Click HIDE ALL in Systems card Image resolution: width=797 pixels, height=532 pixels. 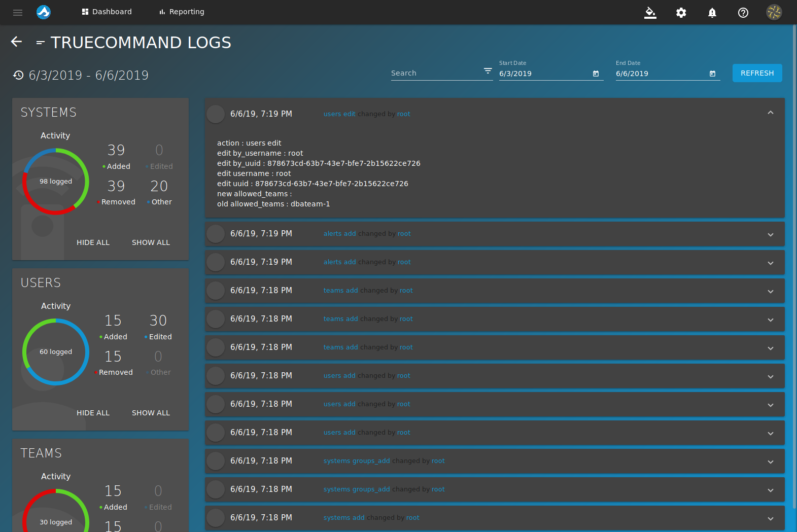coord(93,242)
